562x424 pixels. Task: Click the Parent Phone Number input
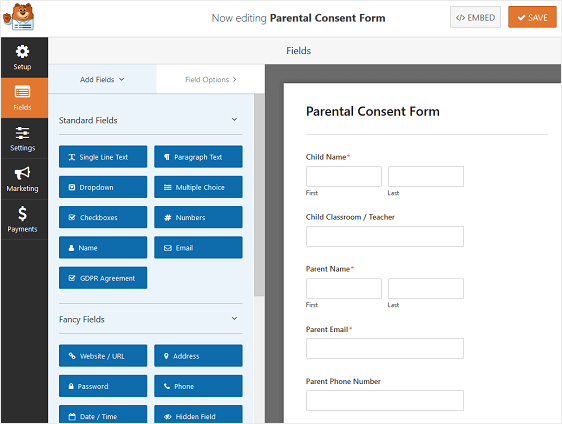[x=385, y=400]
